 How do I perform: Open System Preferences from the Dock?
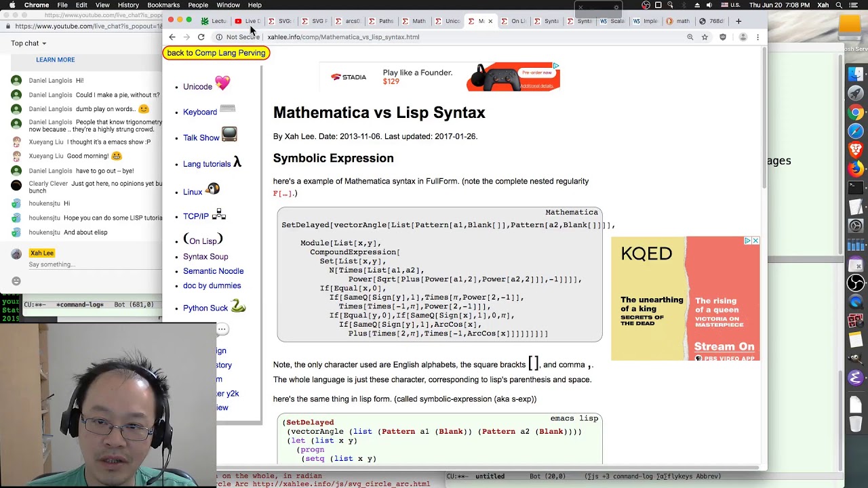pyautogui.click(x=856, y=226)
